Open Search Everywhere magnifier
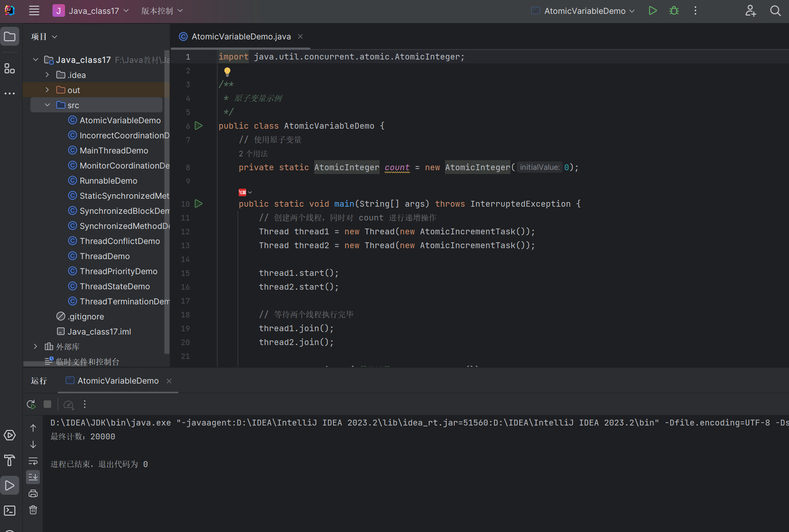This screenshot has width=789, height=532. click(x=776, y=11)
